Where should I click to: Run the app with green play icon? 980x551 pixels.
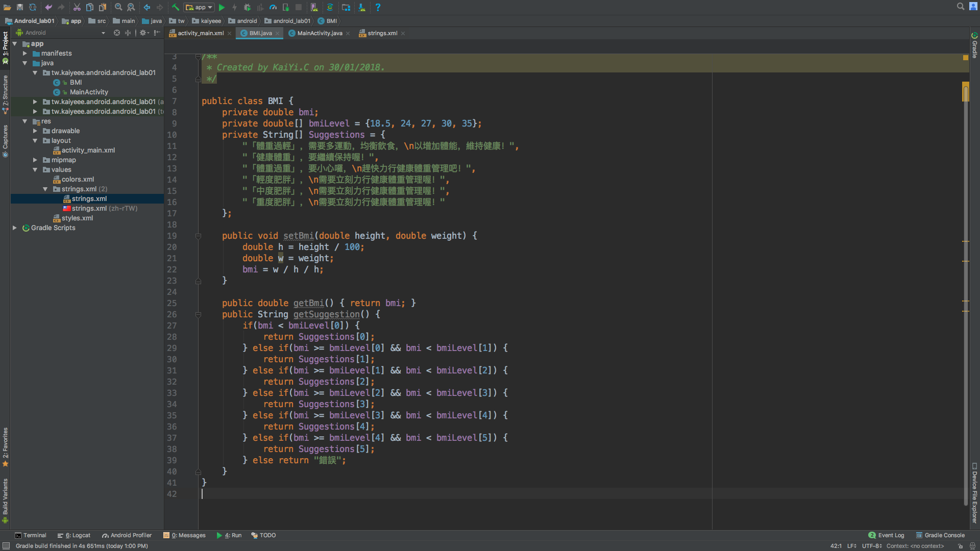click(222, 7)
